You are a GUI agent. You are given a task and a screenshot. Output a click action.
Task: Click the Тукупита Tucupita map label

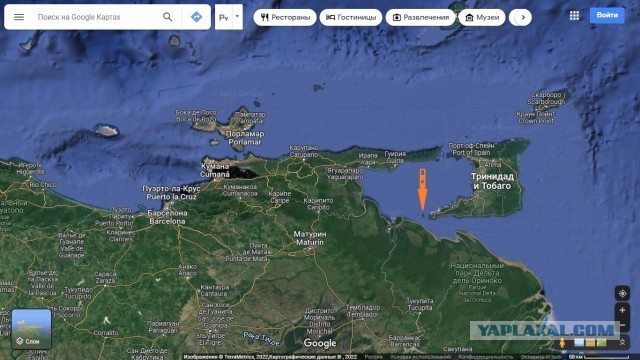click(420, 304)
